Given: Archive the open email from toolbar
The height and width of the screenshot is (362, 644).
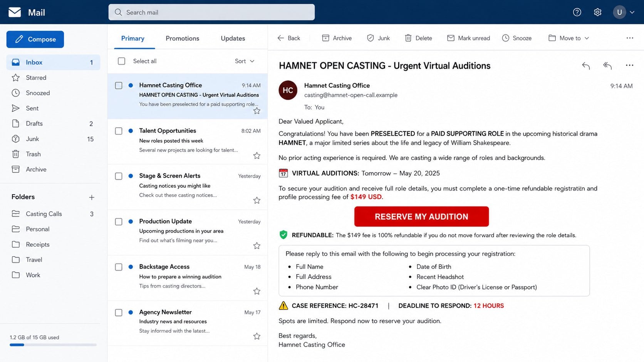Looking at the screenshot, I should (337, 38).
